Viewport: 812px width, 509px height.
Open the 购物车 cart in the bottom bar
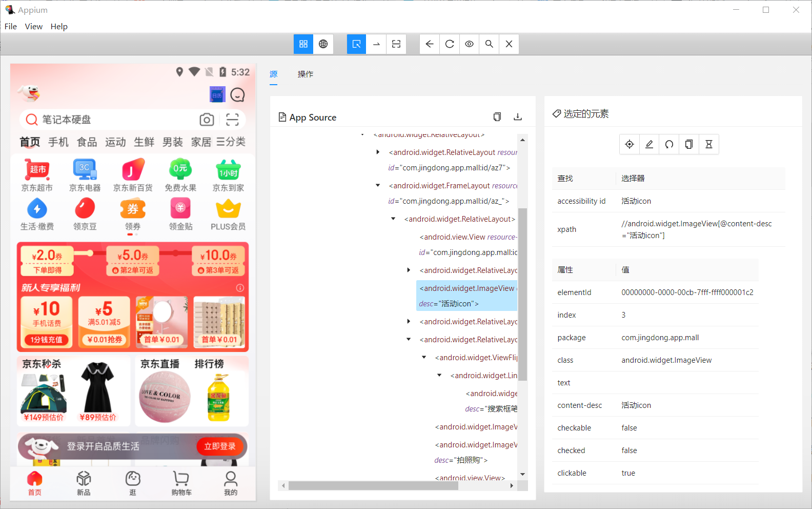(x=181, y=483)
